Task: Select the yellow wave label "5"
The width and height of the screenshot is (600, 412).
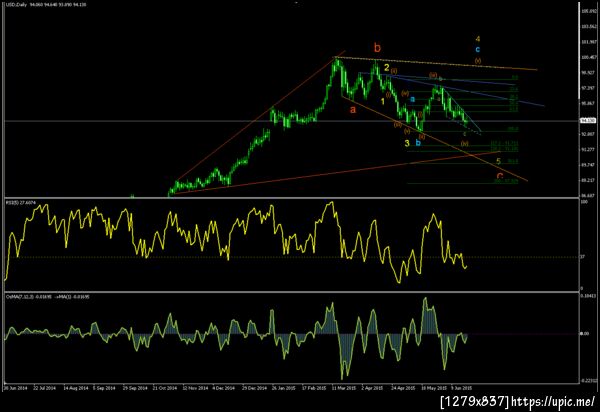Action: pos(499,161)
